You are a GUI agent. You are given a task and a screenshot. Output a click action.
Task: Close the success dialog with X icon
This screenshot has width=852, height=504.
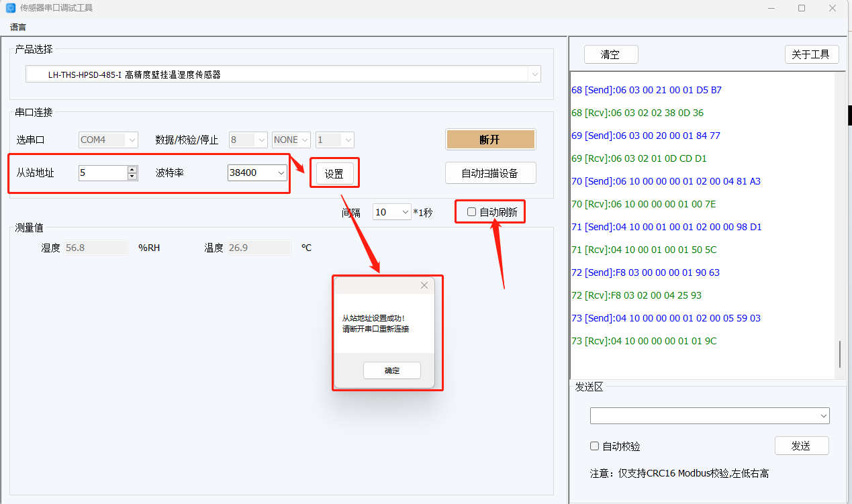point(424,285)
